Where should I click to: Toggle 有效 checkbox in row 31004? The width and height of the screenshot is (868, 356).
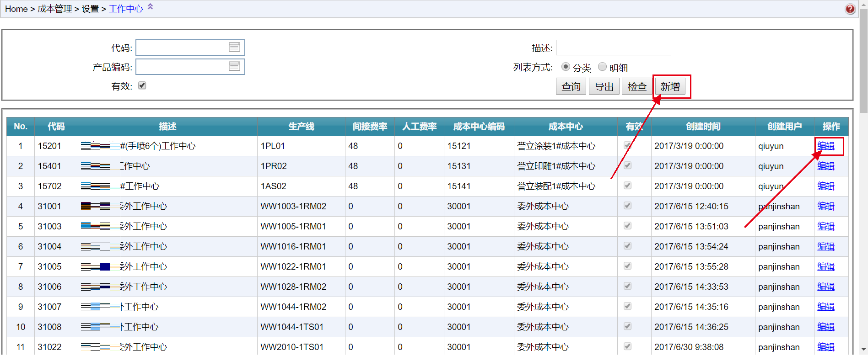click(x=628, y=246)
